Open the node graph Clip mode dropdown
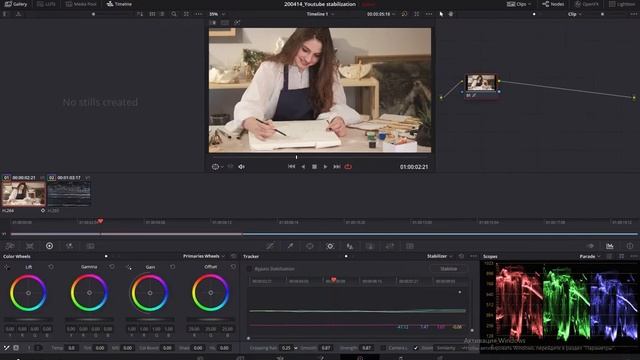Viewport: 640px width, 360px height. (575, 14)
